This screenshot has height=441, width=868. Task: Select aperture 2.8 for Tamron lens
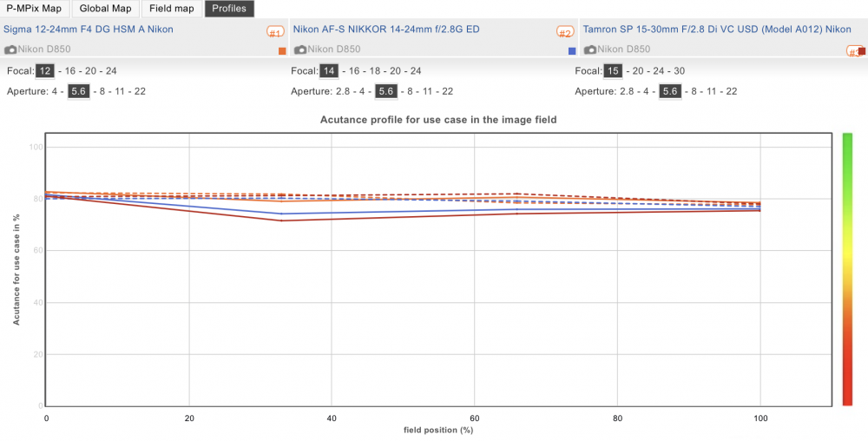627,91
